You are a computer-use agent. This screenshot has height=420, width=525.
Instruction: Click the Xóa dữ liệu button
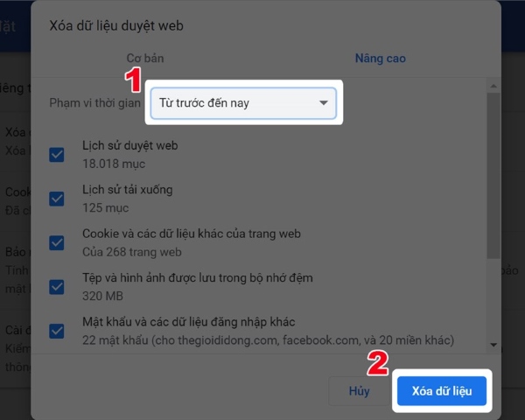point(442,391)
